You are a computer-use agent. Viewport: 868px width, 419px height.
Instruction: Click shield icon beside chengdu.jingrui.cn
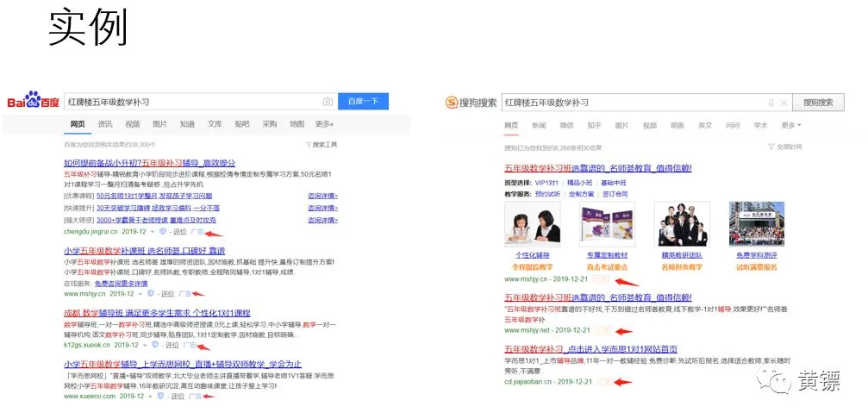[162, 231]
